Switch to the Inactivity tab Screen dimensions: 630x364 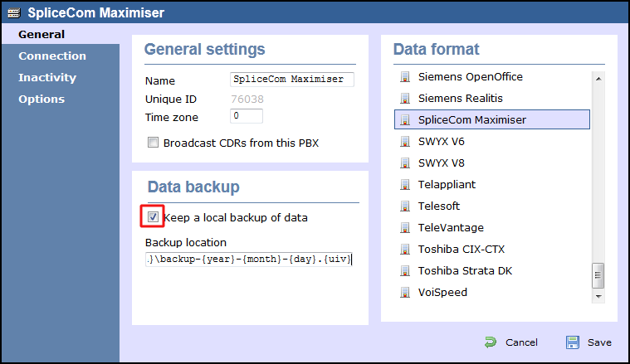click(47, 78)
